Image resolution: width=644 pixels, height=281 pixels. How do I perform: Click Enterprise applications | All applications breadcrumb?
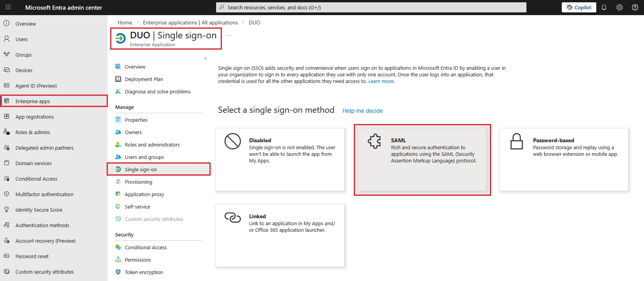(190, 22)
